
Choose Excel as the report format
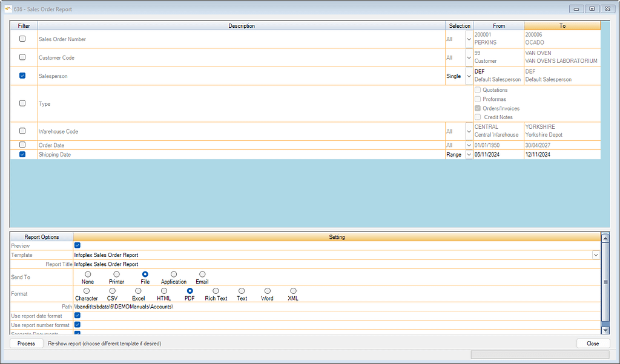[139, 291]
